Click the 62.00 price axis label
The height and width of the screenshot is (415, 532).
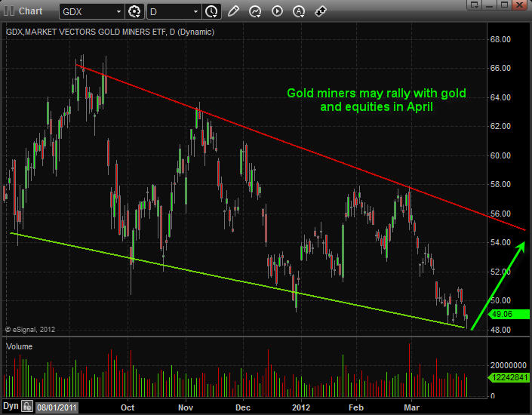point(500,126)
